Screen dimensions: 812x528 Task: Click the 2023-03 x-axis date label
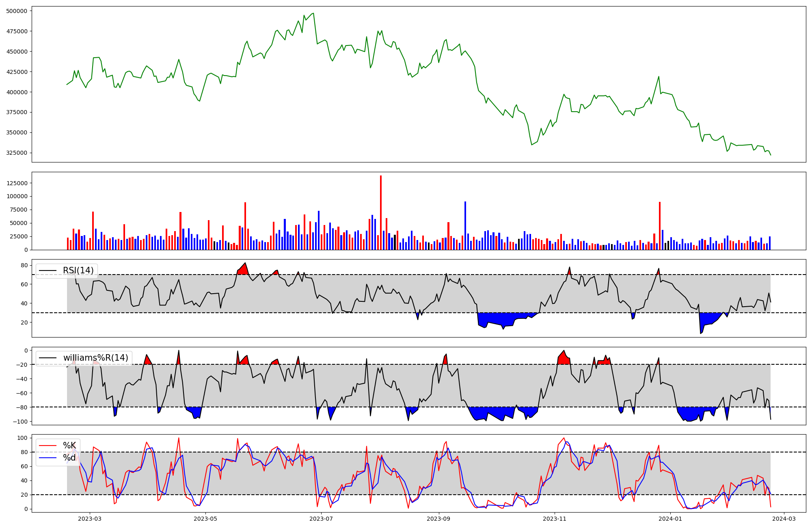(x=90, y=519)
